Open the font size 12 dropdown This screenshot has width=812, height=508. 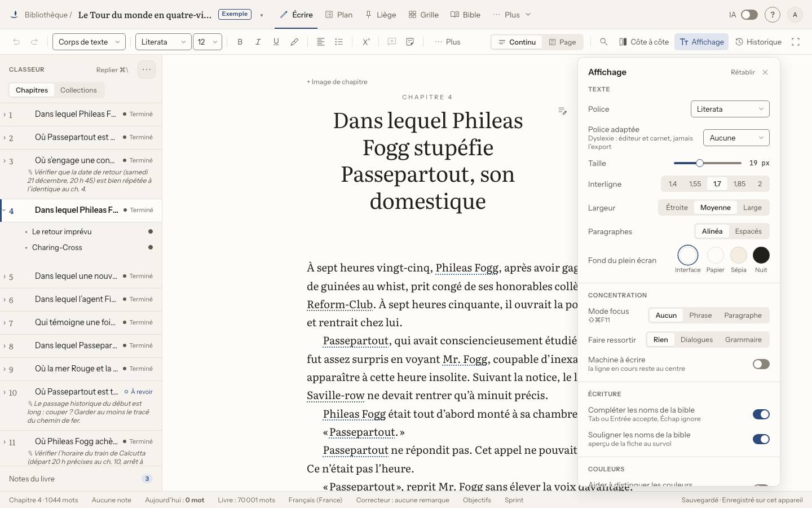coord(208,42)
